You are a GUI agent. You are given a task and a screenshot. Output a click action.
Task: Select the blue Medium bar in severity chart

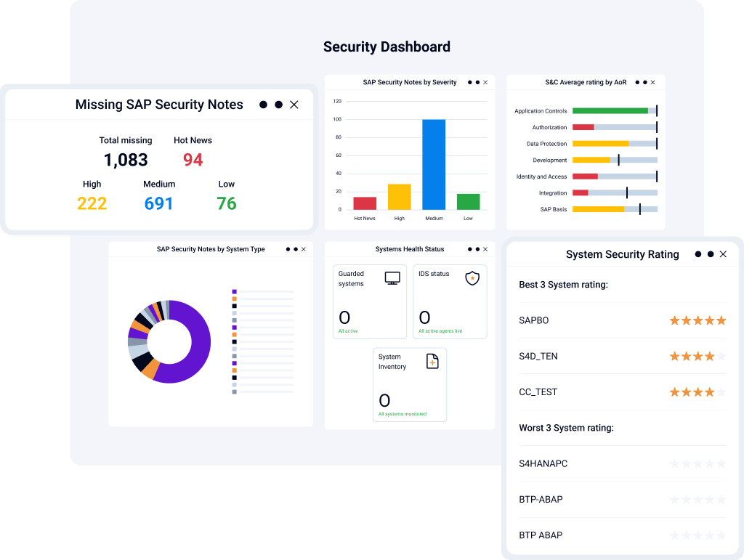(434, 165)
